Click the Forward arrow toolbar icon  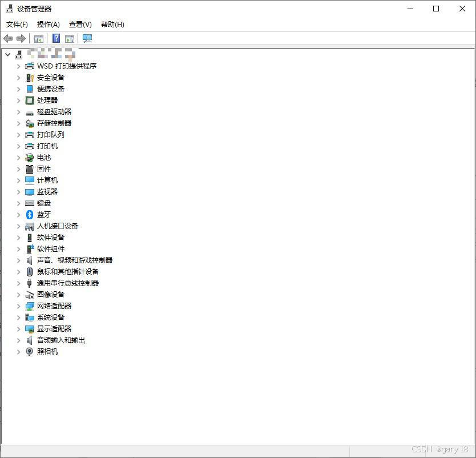click(21, 39)
